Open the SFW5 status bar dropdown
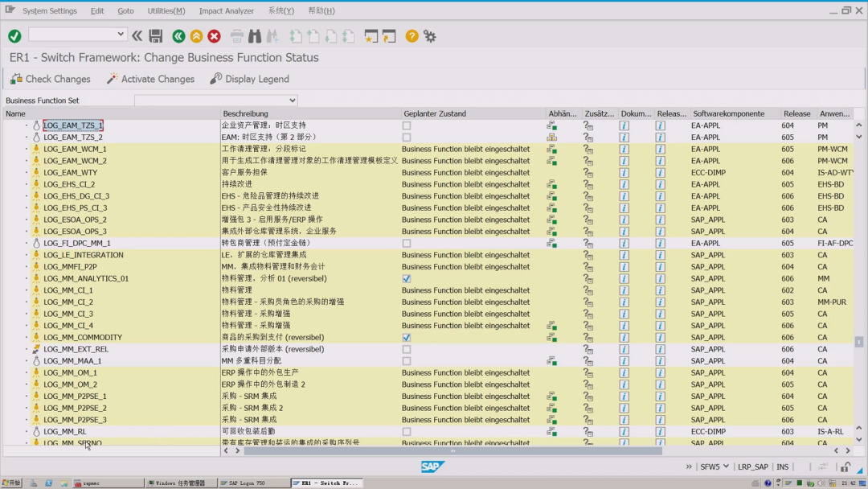Viewport: 868px width, 489px height. point(726,466)
